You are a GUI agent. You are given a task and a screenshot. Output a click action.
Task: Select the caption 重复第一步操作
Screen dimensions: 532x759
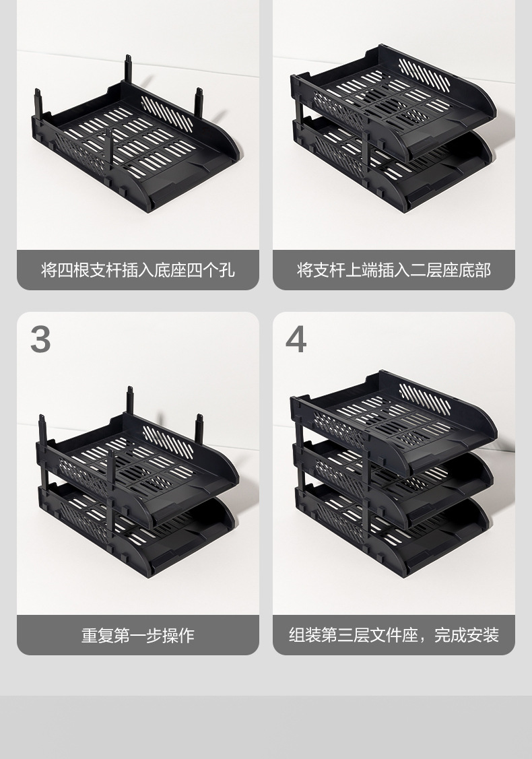click(138, 635)
